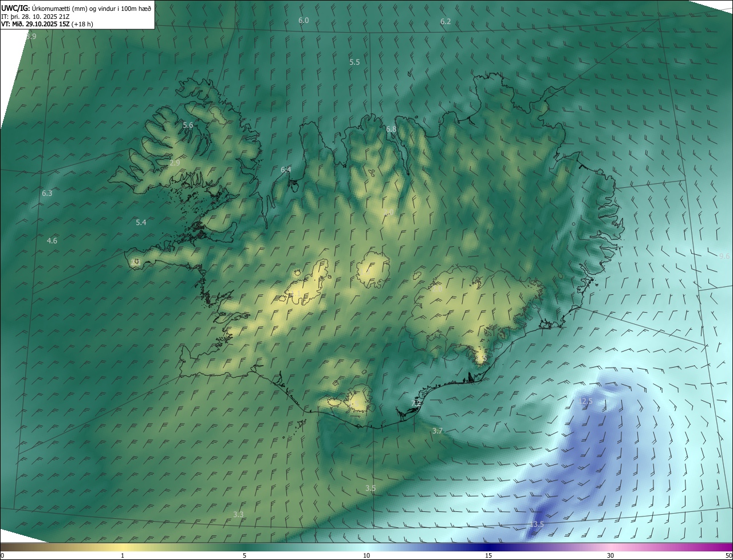Click the 3.7 value label south of Iceland
This screenshot has height=560, width=733.
click(x=438, y=431)
